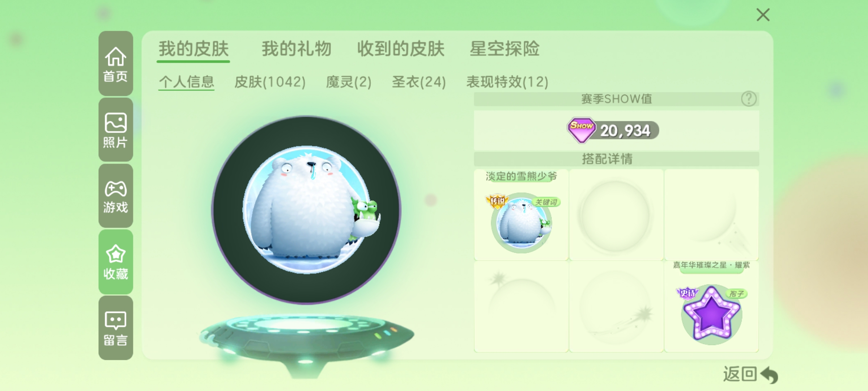This screenshot has height=391, width=868.
Task: Select the 收藏 collection sidebar icon
Action: [x=116, y=262]
